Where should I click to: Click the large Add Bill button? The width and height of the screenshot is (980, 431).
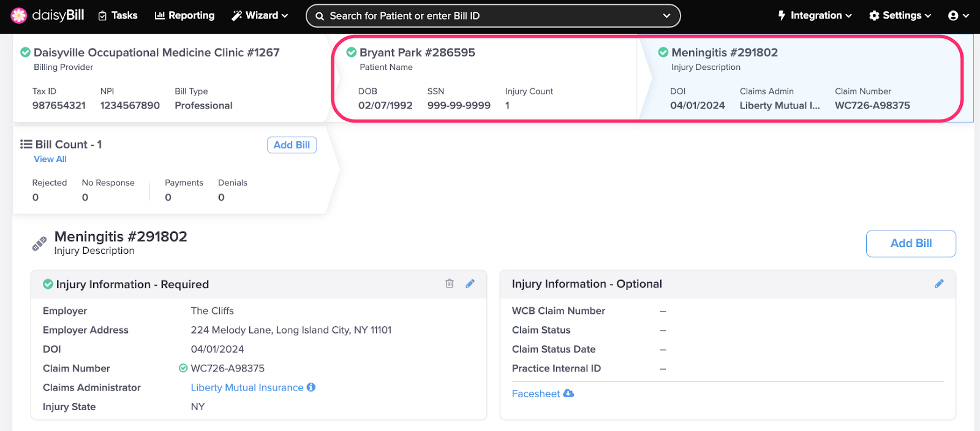(x=910, y=243)
